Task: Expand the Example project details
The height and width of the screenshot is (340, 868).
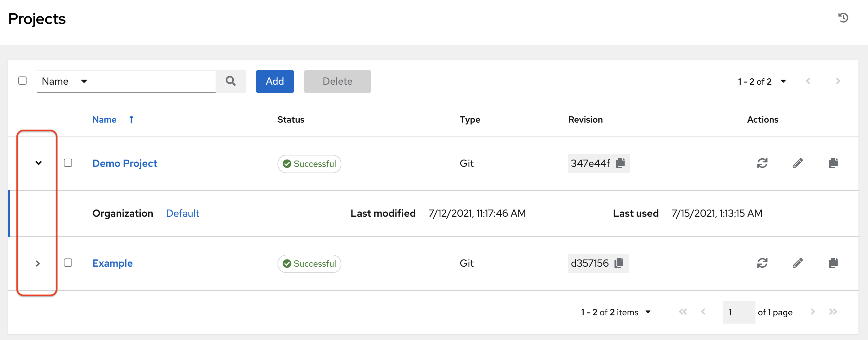Action: pos(38,264)
